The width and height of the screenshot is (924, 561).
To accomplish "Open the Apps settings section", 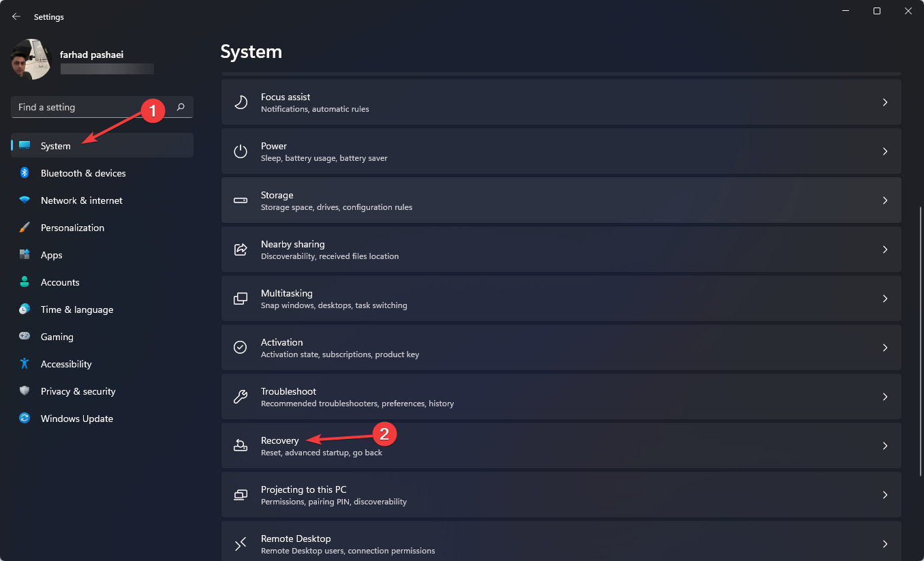I will 51,255.
